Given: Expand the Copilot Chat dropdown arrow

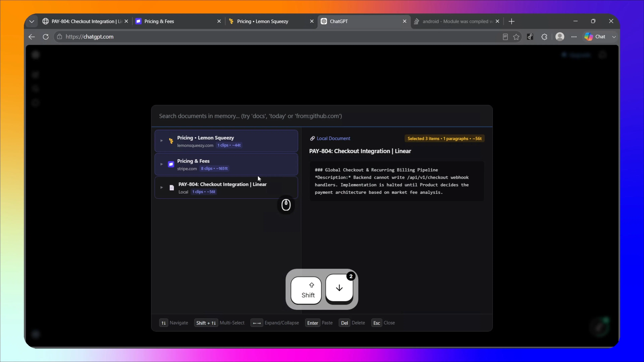Looking at the screenshot, I should 614,37.
